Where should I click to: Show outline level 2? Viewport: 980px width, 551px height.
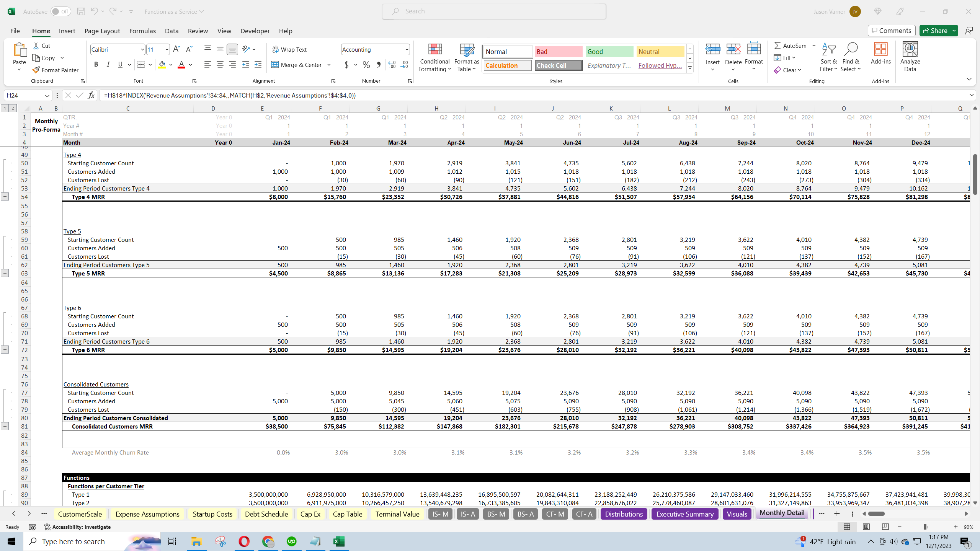(13, 108)
